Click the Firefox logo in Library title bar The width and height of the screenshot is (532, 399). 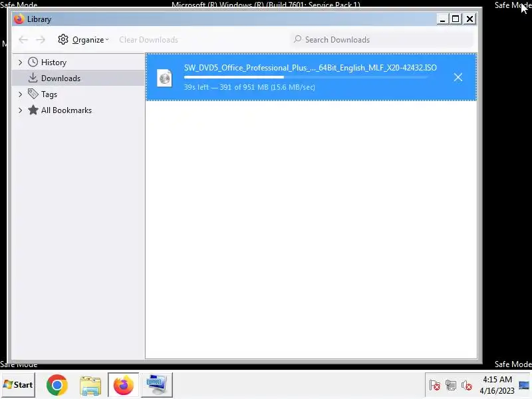tap(19, 19)
